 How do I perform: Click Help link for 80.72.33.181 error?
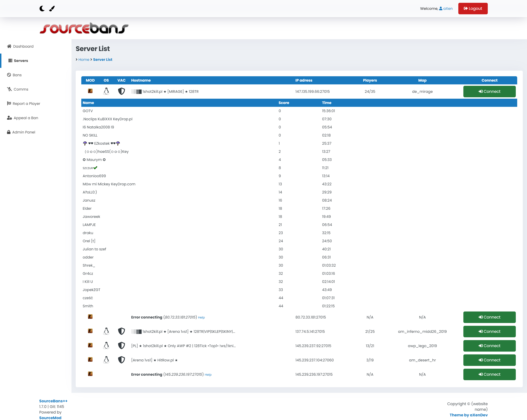pyautogui.click(x=201, y=318)
